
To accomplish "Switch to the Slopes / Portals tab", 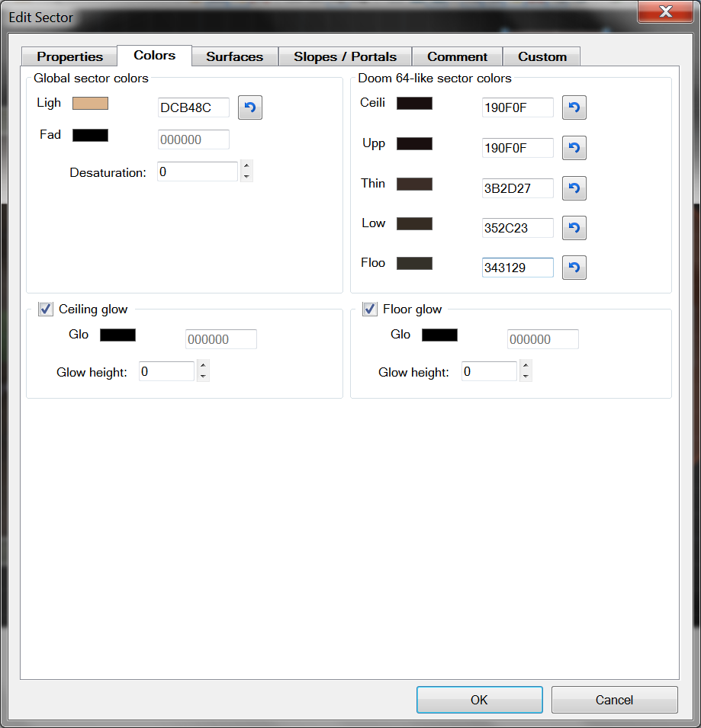I will [x=345, y=56].
